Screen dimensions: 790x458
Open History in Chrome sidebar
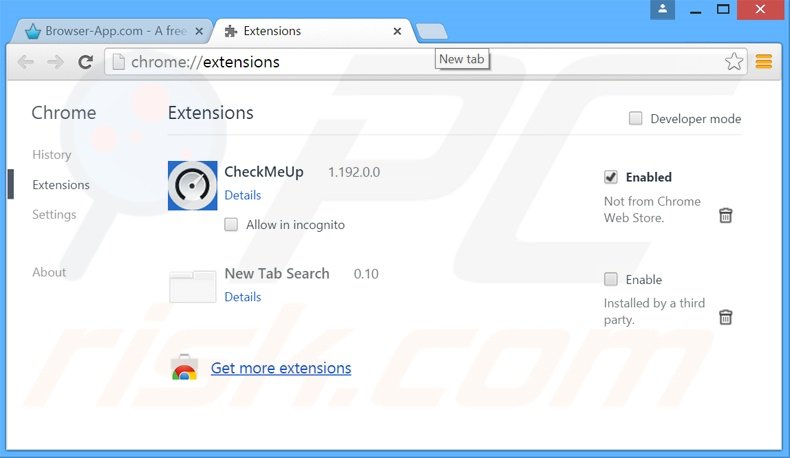[51, 155]
